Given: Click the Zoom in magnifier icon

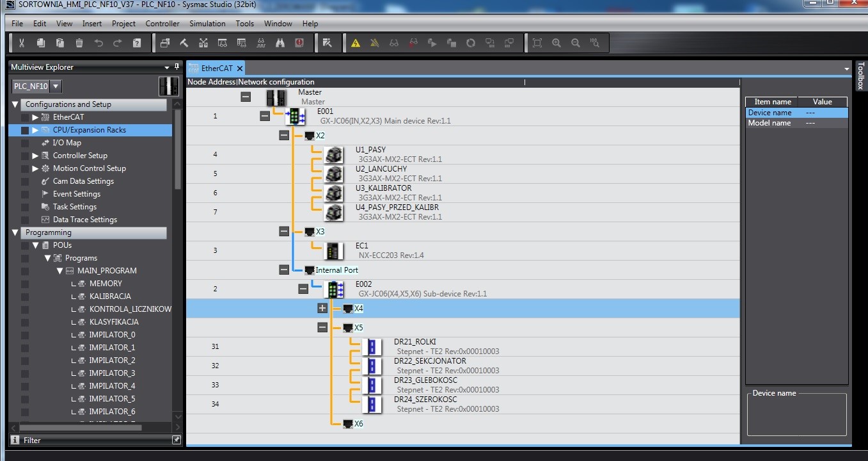Looking at the screenshot, I should pos(556,43).
